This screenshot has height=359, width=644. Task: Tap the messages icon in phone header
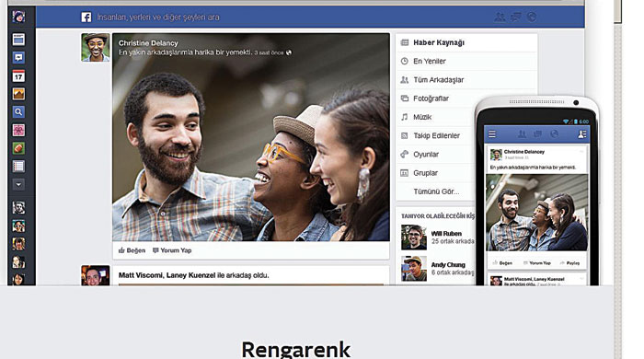point(537,133)
